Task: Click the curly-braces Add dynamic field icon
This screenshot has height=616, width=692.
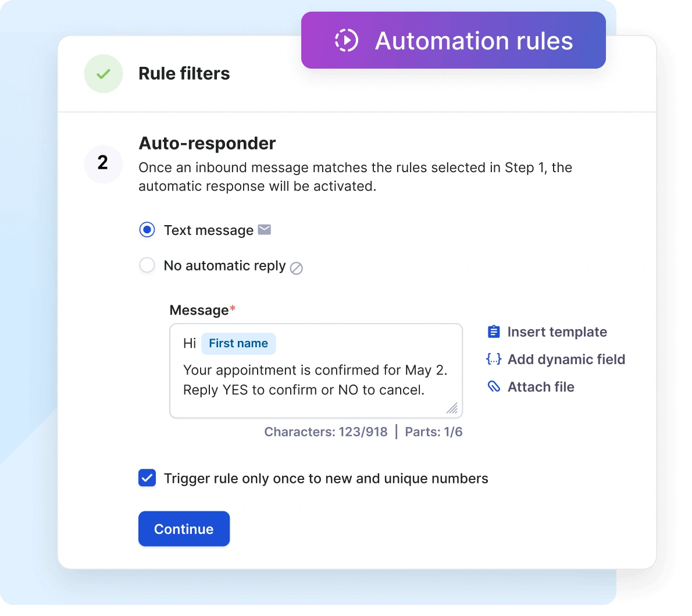Action: 493,359
